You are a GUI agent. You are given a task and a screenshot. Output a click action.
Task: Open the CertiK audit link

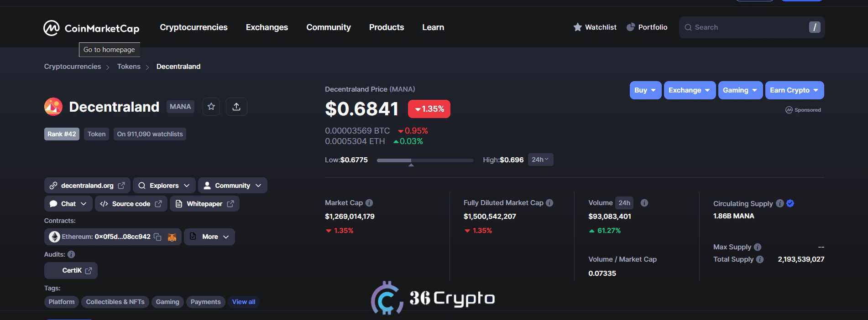click(x=71, y=271)
